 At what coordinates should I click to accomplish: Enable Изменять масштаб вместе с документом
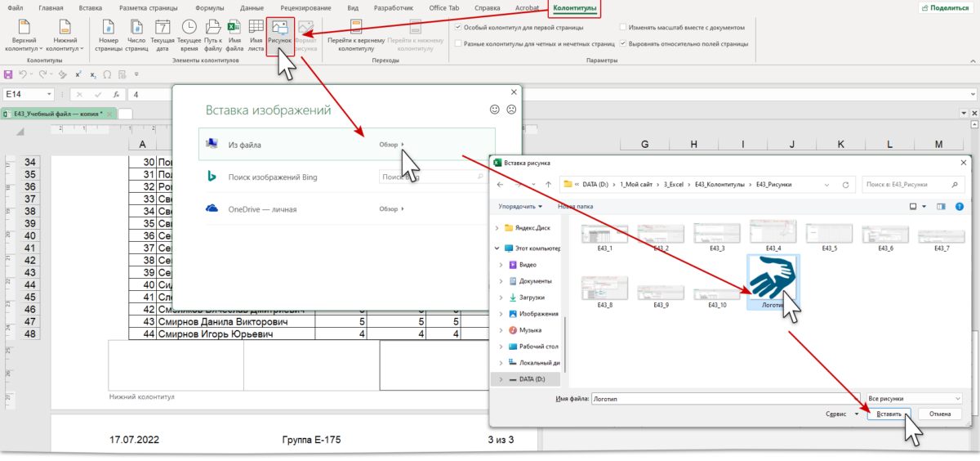click(x=624, y=27)
